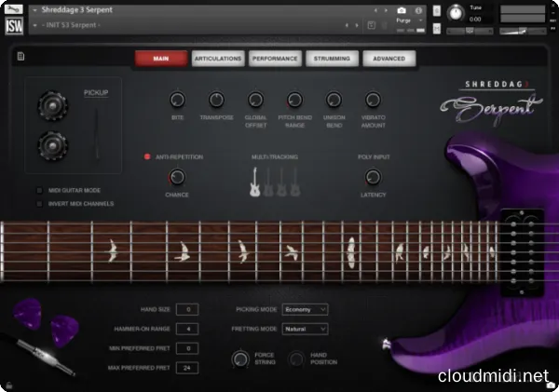
Task: Select the first multi-tracking guitar icon
Action: [x=253, y=182]
